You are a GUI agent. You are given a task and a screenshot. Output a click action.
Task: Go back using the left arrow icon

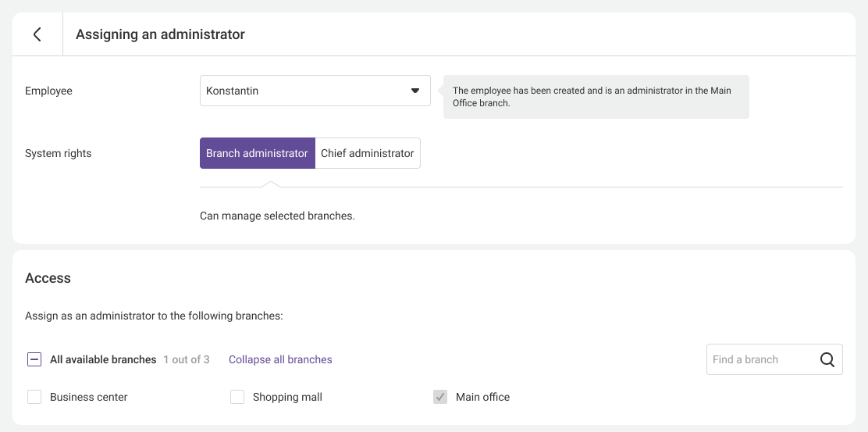pyautogui.click(x=37, y=34)
